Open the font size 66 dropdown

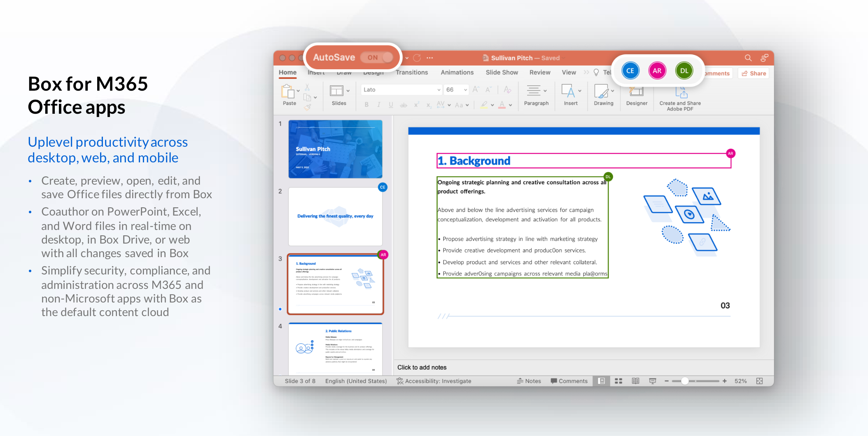pyautogui.click(x=457, y=90)
